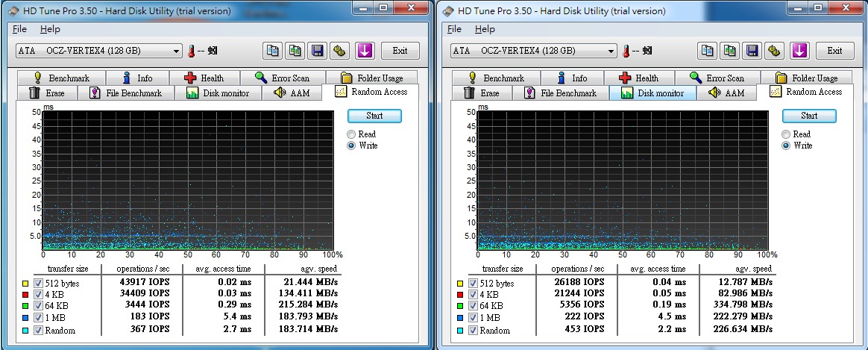Screen dimensions: 868x350
Task: Click the floppy save icon in right window
Action: pyautogui.click(x=752, y=51)
